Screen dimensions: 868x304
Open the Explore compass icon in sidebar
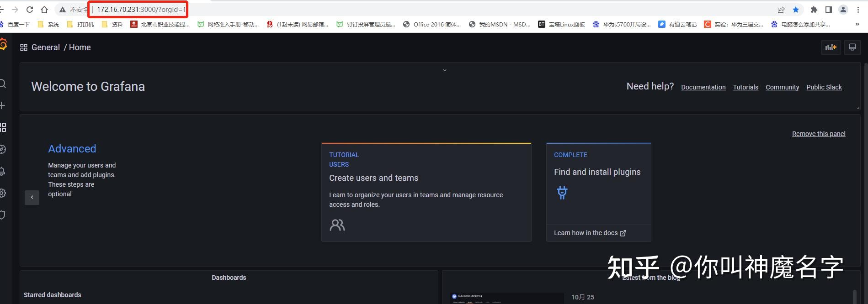2,149
